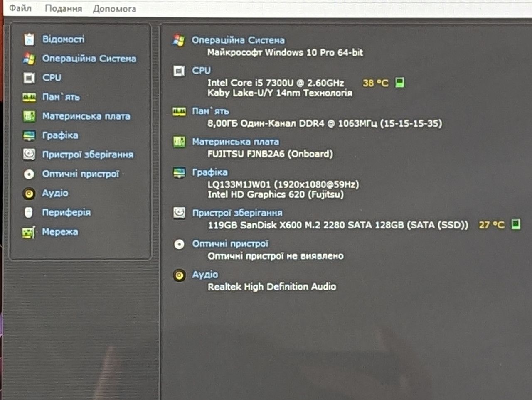
Task: Click the CPU chip icon in sidebar
Action: click(29, 78)
